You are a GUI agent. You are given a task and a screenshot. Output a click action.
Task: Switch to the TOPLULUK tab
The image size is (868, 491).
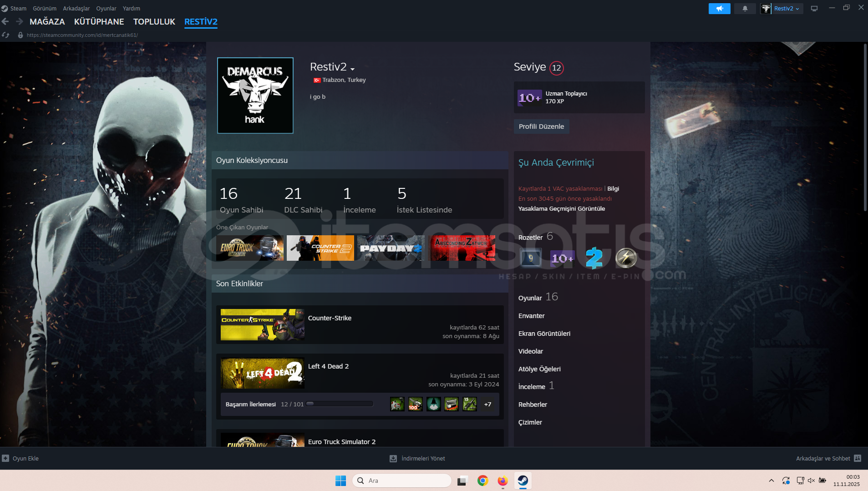point(154,21)
